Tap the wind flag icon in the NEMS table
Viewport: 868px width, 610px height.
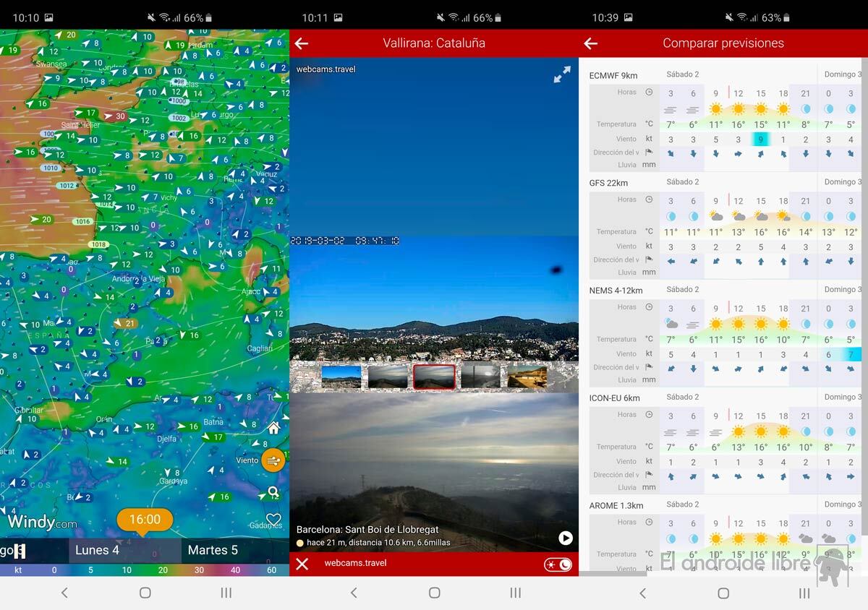click(x=649, y=367)
